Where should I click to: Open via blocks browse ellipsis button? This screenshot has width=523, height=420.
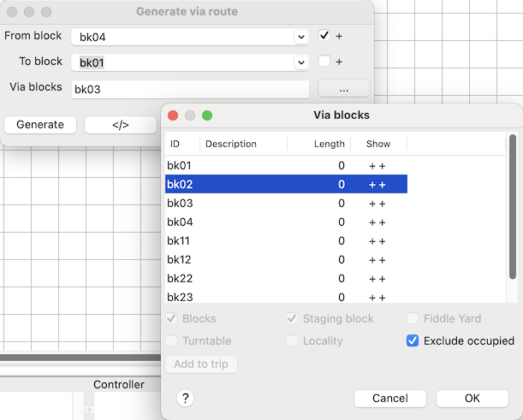point(343,88)
